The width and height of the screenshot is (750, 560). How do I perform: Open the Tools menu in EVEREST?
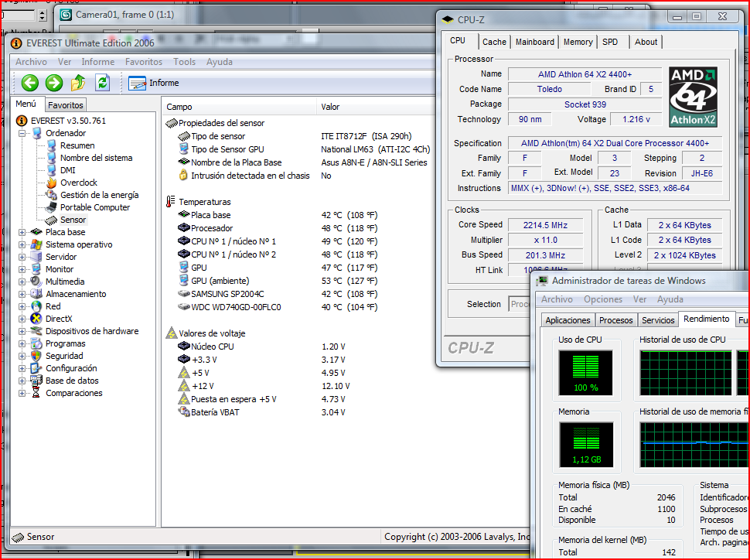pos(184,62)
